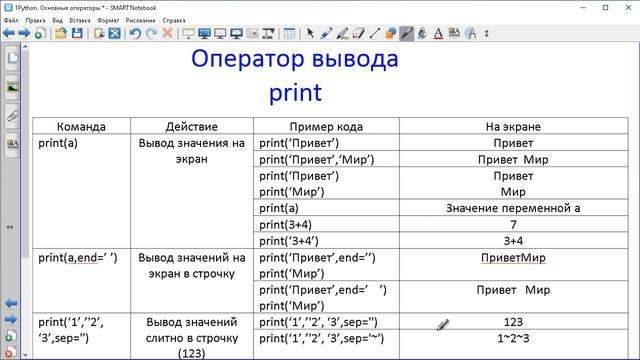
Task: Select the Shapes tool
Action: (x=391, y=33)
